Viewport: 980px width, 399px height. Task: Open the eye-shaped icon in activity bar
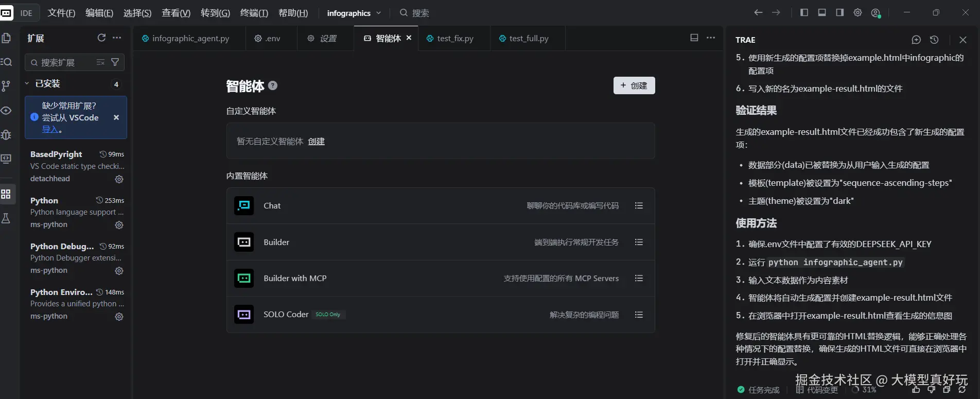(x=6, y=111)
